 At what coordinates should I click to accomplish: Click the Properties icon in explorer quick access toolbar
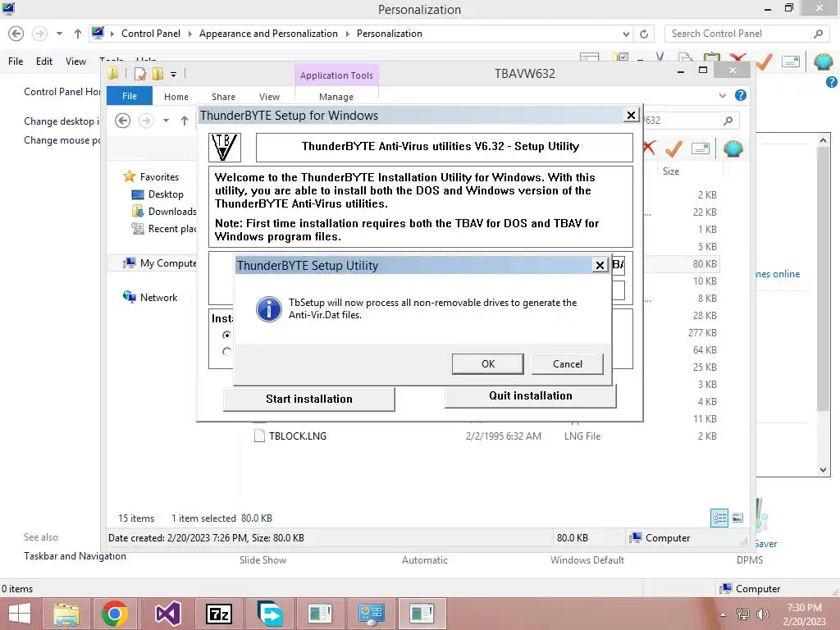(x=140, y=74)
